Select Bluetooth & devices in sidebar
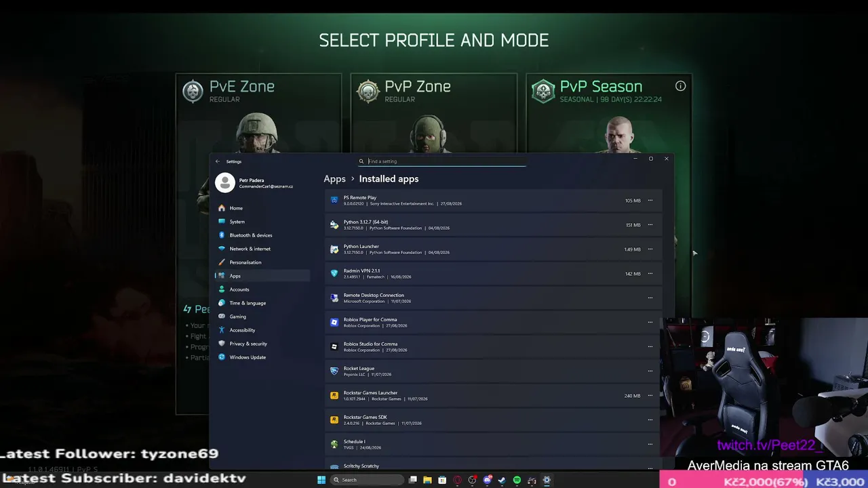The image size is (868, 488). pos(262,235)
